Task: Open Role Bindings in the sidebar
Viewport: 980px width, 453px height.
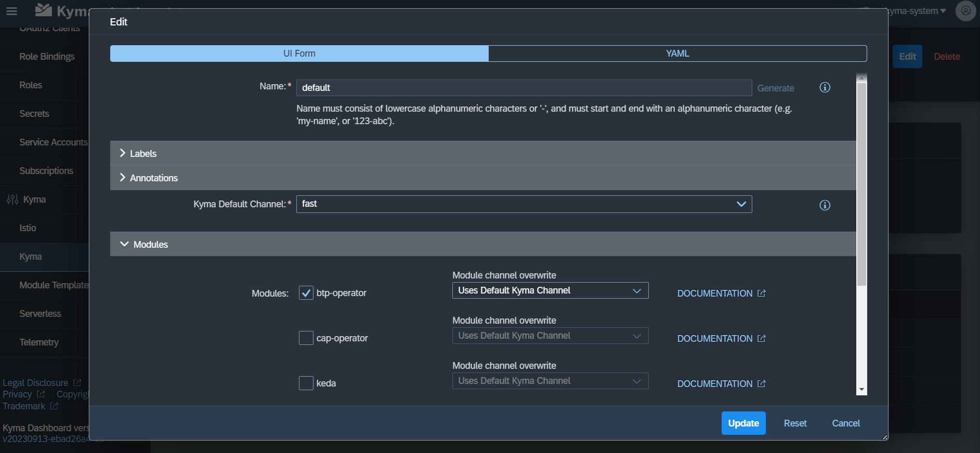Action: tap(47, 57)
